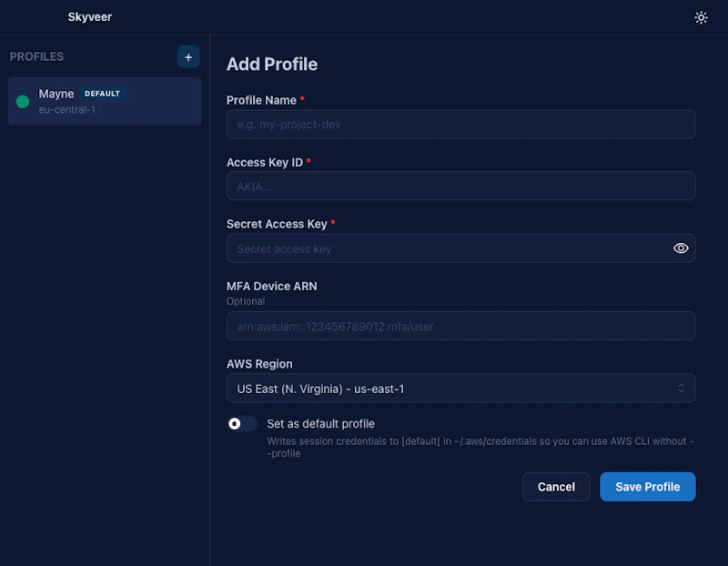Add a new profile using plus button
Screen dimensions: 728x566
[x=188, y=56]
